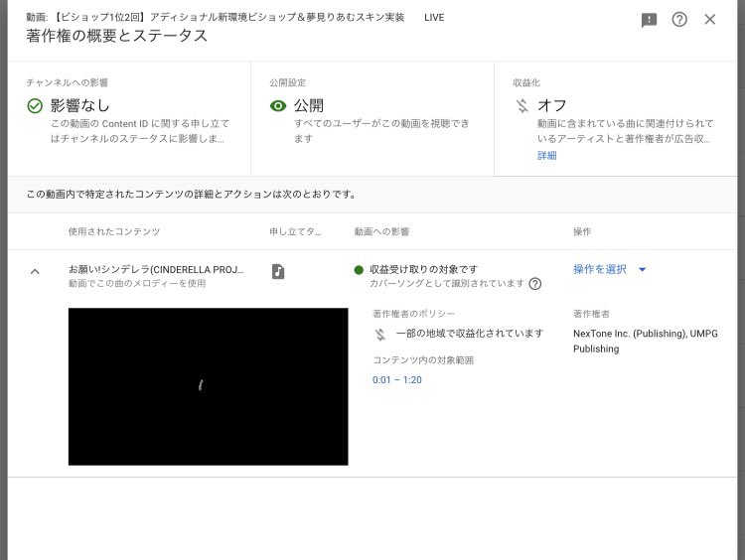Click the text カバーソングとして識別されています
This screenshot has width=745, height=560.
tap(447, 284)
